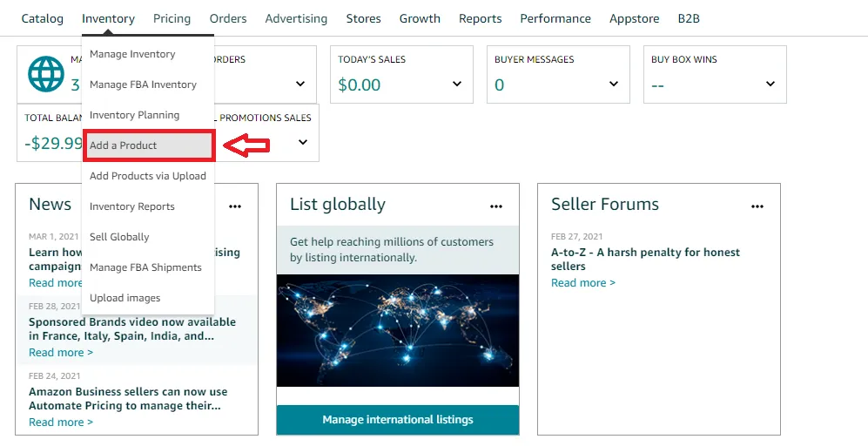Image resolution: width=868 pixels, height=446 pixels.
Task: Expand the Promotions Sales dropdown chevron
Action: coord(303,142)
